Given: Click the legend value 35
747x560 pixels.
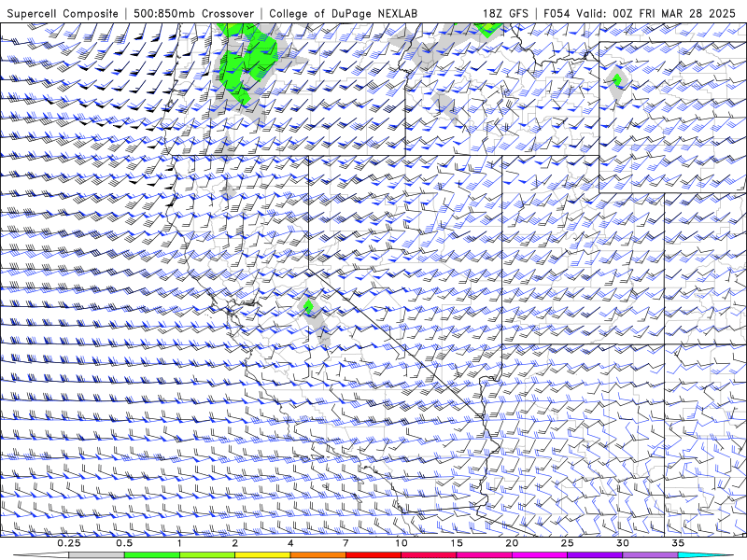Looking at the screenshot, I should [678, 543].
